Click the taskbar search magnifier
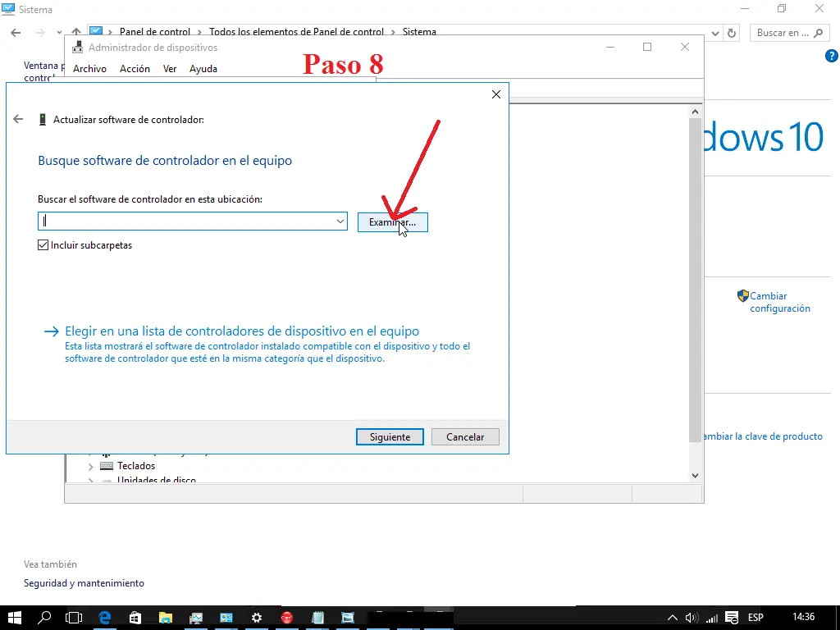Screen dimensions: 840x630 point(44,618)
